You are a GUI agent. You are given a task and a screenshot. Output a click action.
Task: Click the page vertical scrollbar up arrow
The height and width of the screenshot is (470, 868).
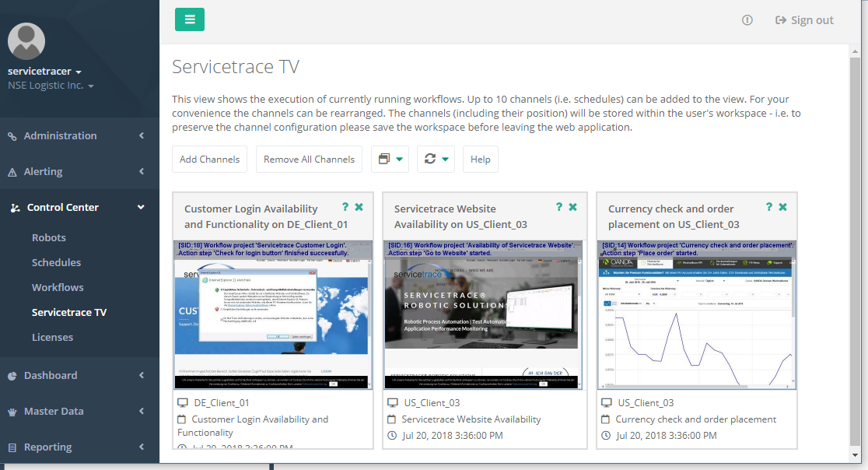(x=856, y=51)
